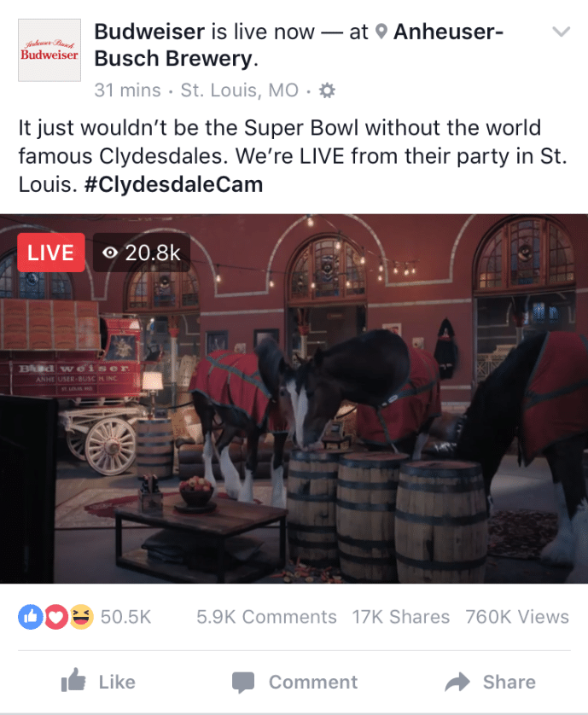
Task: Click the eye viewer count 20.8k
Action: [x=142, y=253]
